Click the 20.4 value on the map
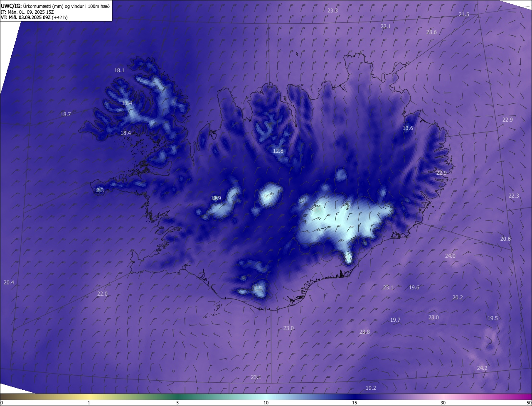 coord(9,282)
